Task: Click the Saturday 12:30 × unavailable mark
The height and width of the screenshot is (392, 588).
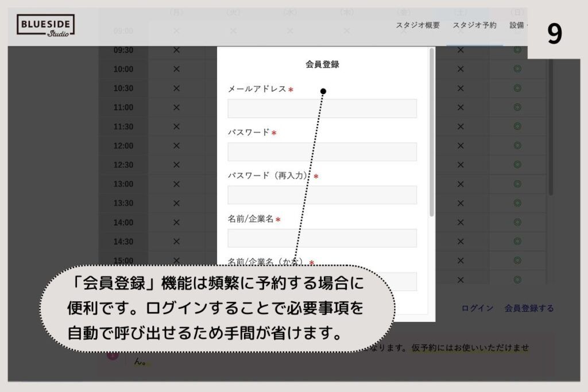Action: tap(461, 165)
